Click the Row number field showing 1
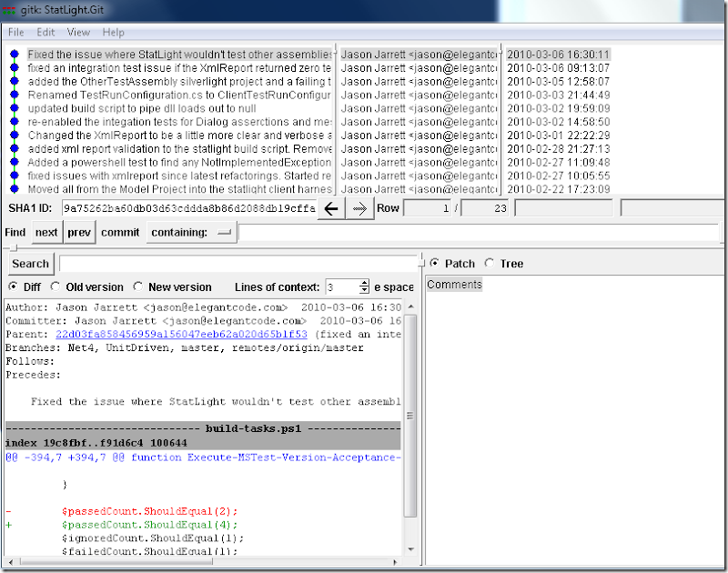Viewport: 728px width, 573px height. coord(428,208)
